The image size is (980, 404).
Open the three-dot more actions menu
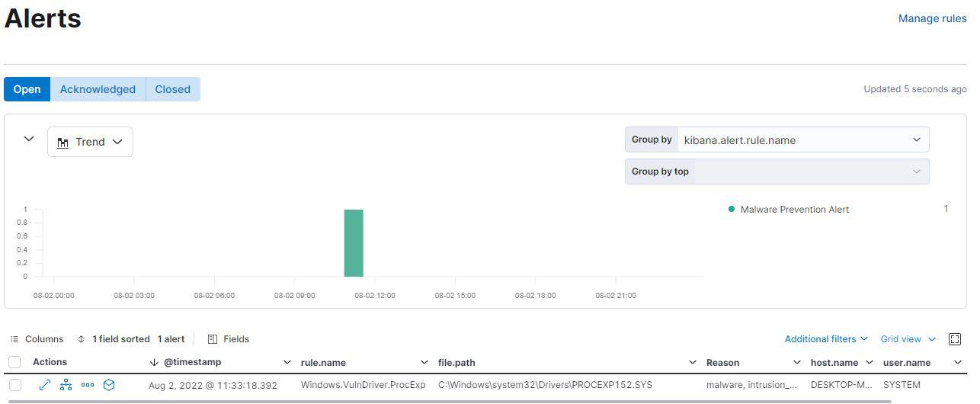[x=87, y=385]
